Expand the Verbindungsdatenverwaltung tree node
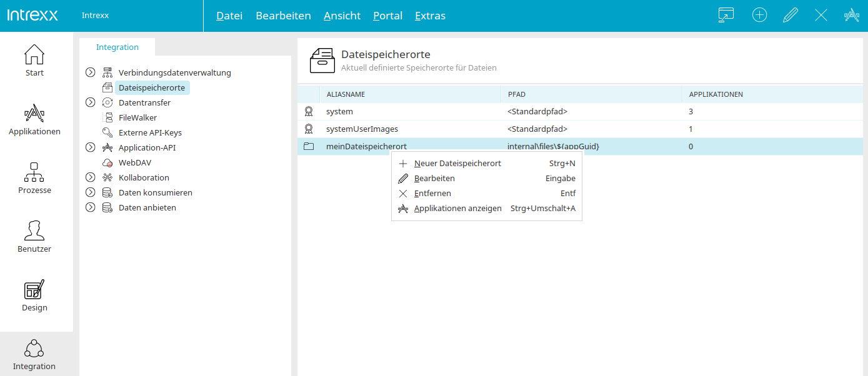Image resolution: width=868 pixels, height=376 pixels. (90, 72)
